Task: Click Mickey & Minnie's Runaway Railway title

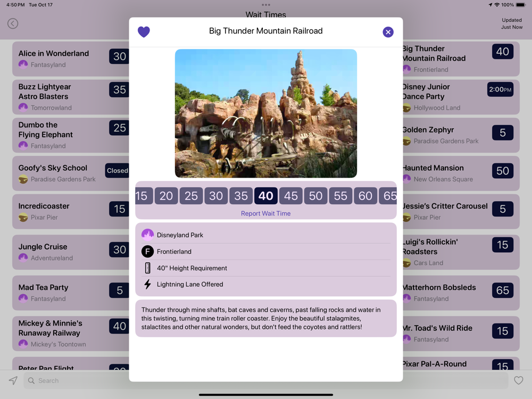Action: pos(50,328)
